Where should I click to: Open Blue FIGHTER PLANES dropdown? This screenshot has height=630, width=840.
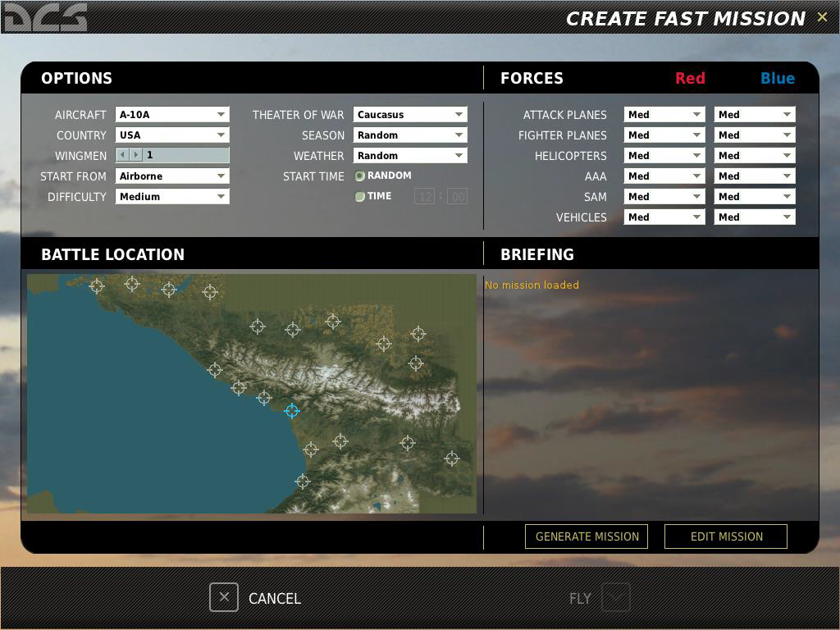coord(755,135)
